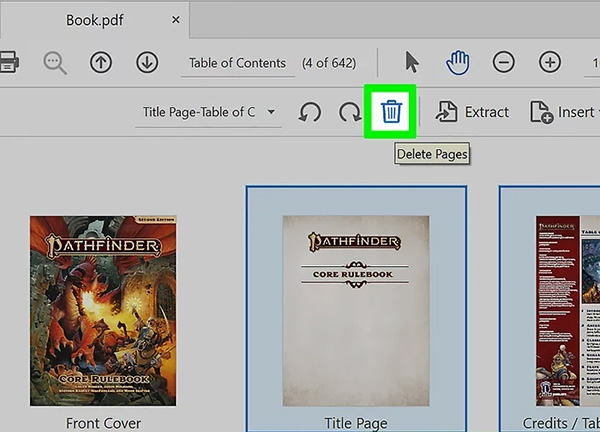Click the magnifier search icon
Screen dimensions: 600x432
tap(56, 62)
